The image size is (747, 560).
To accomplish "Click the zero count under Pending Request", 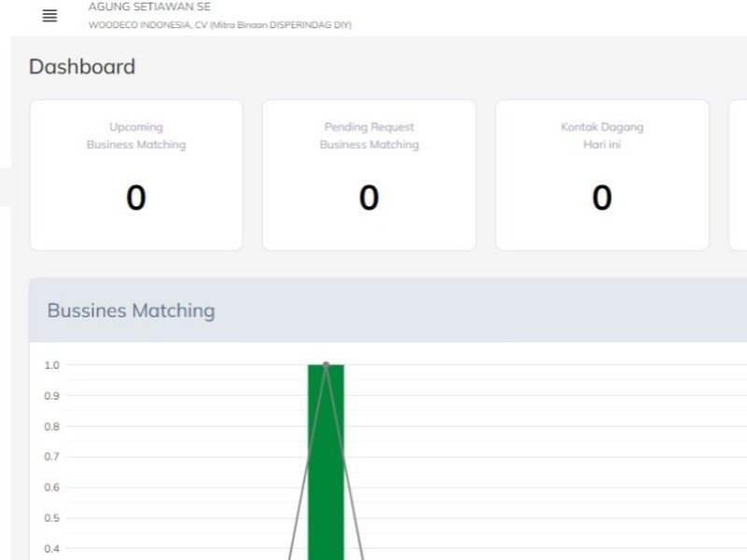I will (369, 198).
